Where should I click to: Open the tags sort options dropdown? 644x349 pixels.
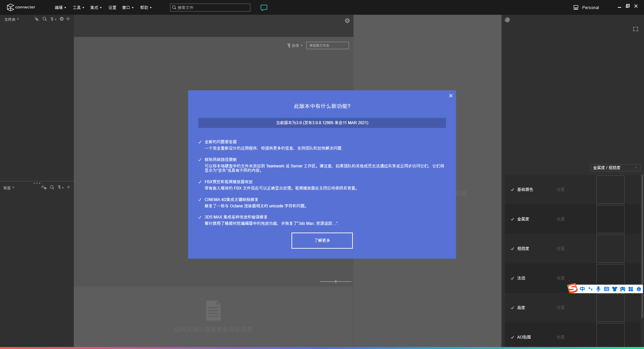61,188
